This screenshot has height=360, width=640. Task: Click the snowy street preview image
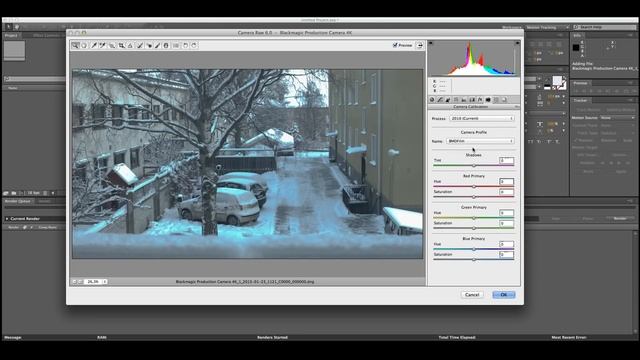coord(248,164)
